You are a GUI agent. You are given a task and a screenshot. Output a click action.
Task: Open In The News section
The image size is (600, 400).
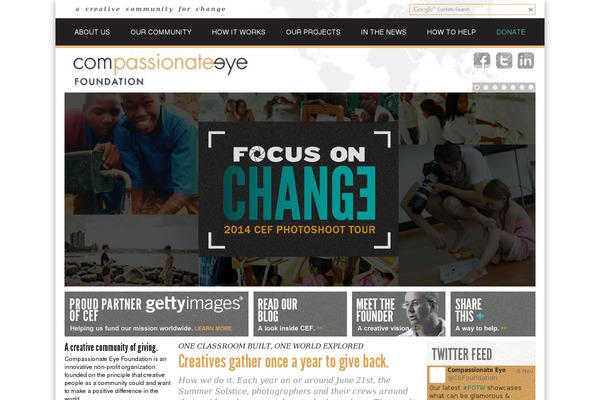tap(383, 32)
